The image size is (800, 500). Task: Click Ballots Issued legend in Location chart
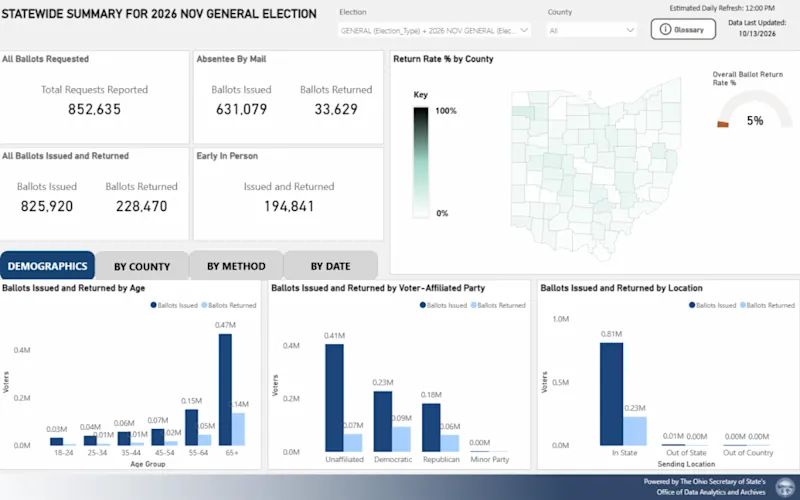(713, 305)
